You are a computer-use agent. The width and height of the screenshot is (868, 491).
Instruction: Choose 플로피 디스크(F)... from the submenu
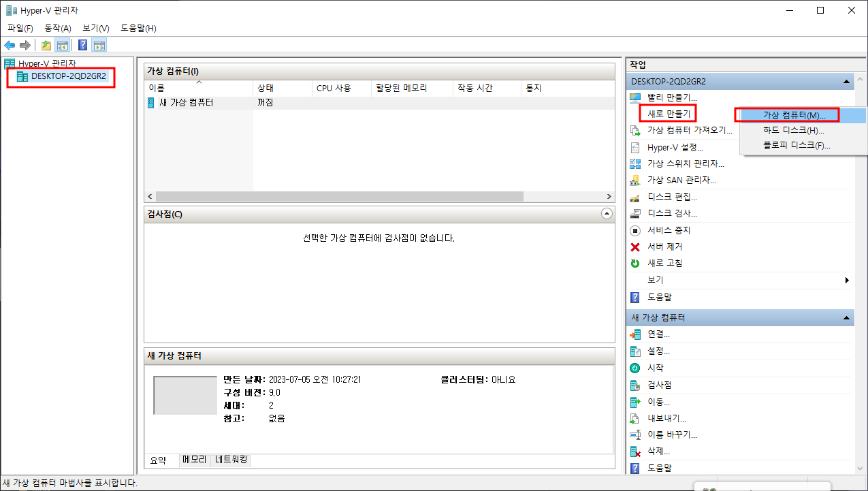(797, 146)
